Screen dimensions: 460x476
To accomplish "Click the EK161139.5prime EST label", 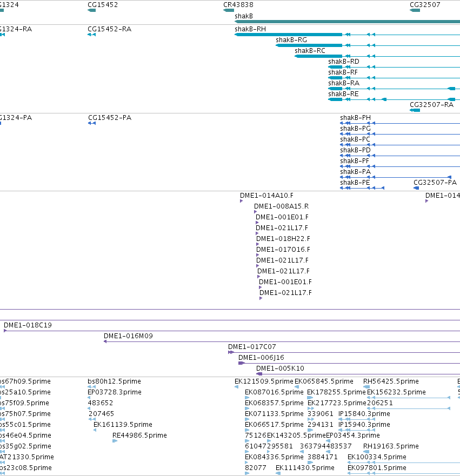I will [123, 425].
